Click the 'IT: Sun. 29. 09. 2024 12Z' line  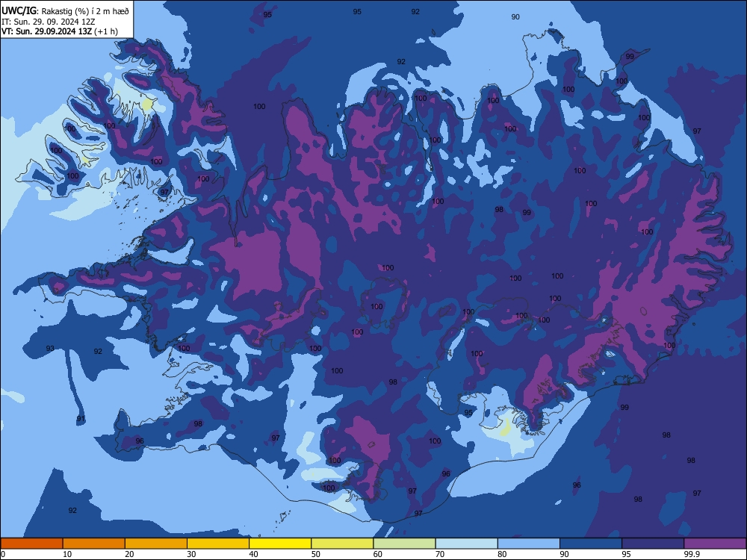[48, 22]
